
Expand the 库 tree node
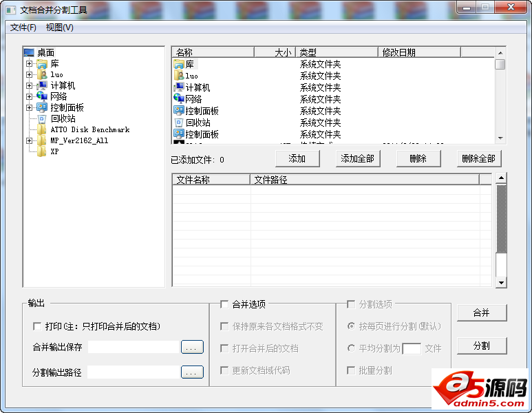pos(29,64)
